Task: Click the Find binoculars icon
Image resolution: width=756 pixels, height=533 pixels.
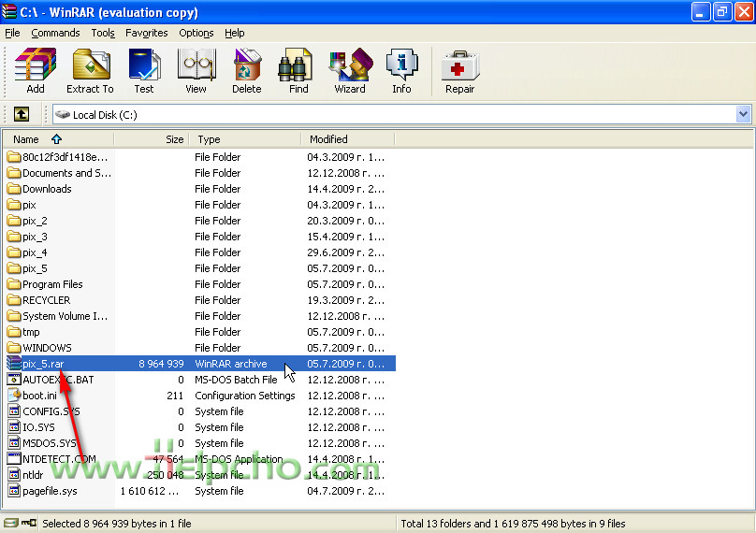Action: [x=297, y=65]
